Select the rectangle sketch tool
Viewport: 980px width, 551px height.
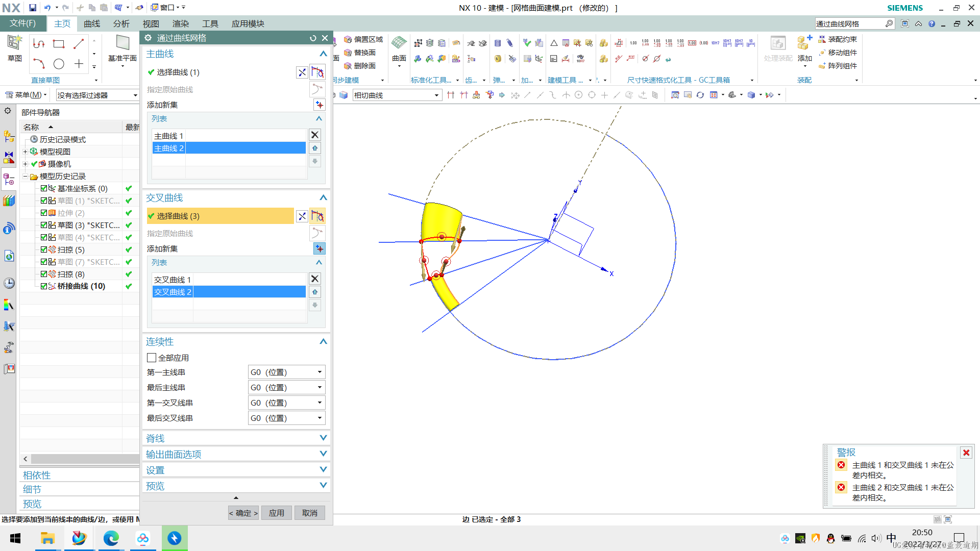[59, 44]
